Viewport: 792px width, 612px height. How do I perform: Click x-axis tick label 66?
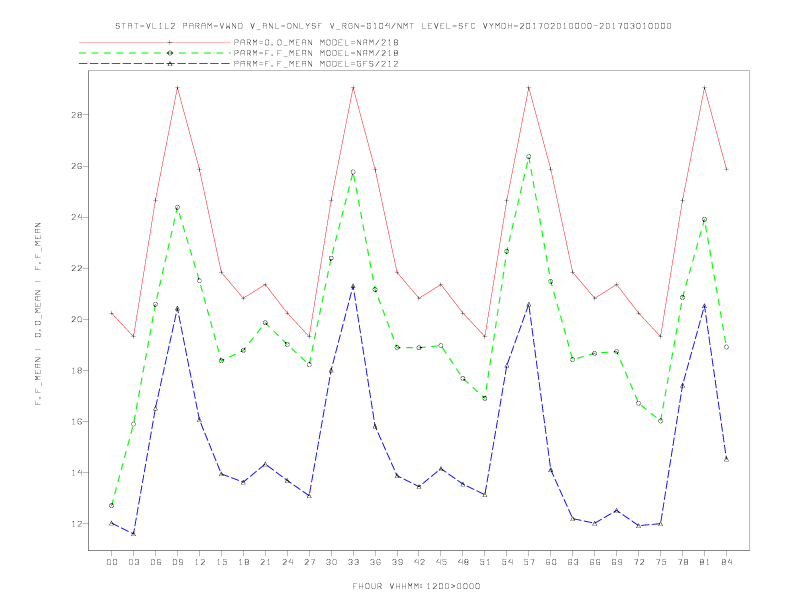(595, 562)
